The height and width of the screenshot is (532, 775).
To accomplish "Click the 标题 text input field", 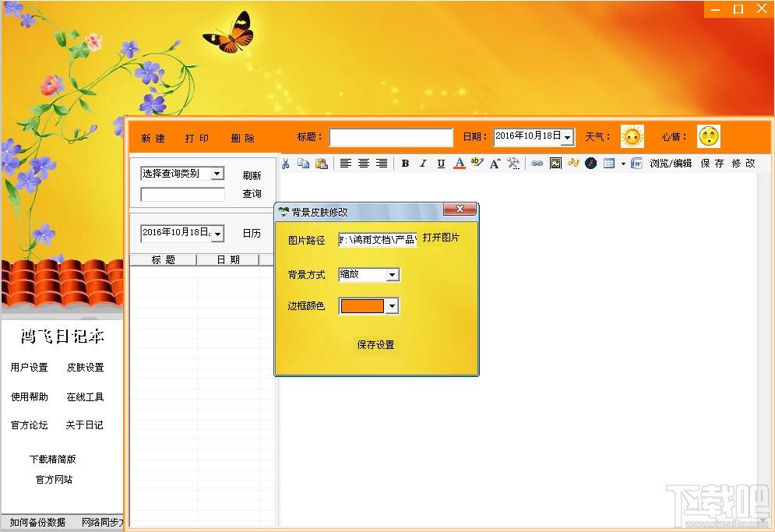I will tap(391, 137).
